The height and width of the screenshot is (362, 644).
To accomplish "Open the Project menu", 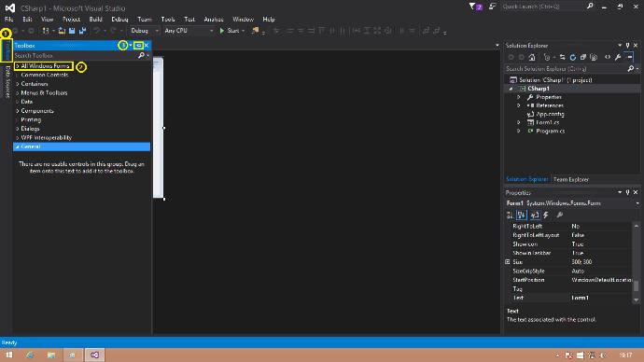I will point(72,20).
